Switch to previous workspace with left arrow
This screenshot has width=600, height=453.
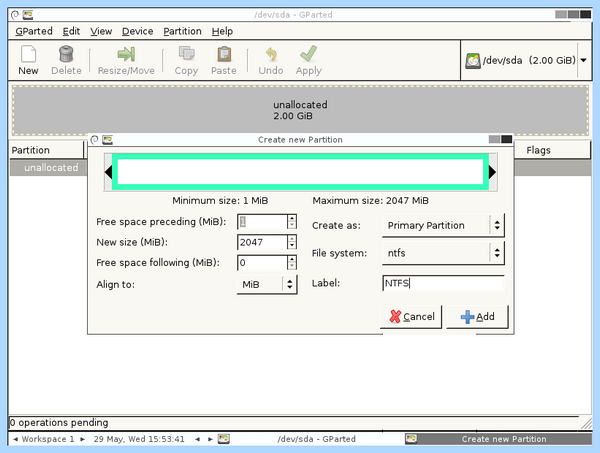point(15,439)
